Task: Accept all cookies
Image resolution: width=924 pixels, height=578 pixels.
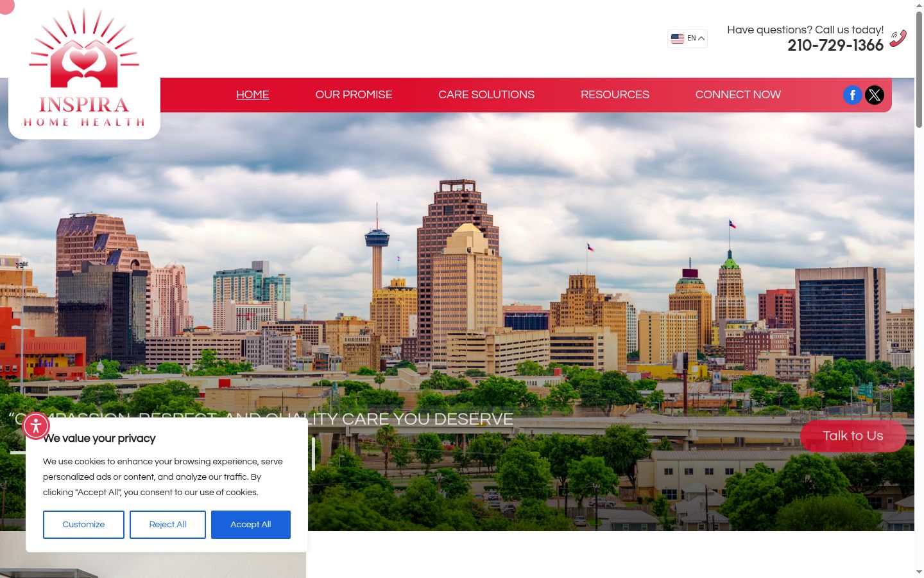Action: [251, 525]
